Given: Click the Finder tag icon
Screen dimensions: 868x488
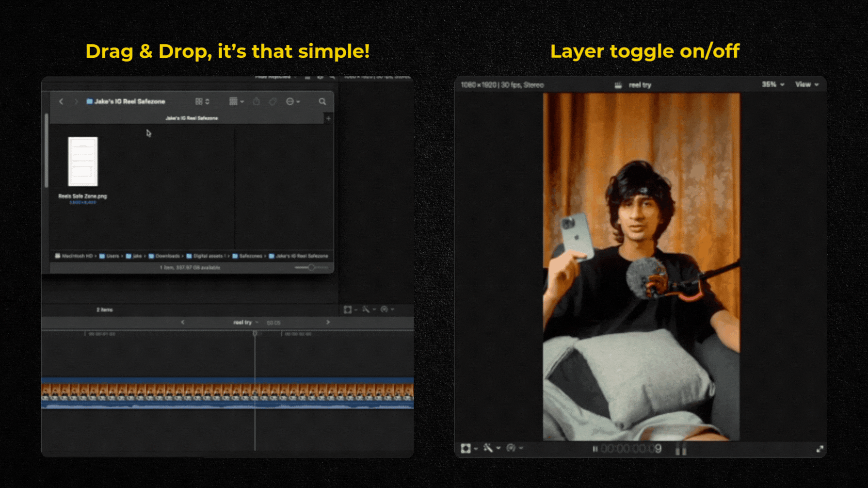Looking at the screenshot, I should (x=273, y=101).
